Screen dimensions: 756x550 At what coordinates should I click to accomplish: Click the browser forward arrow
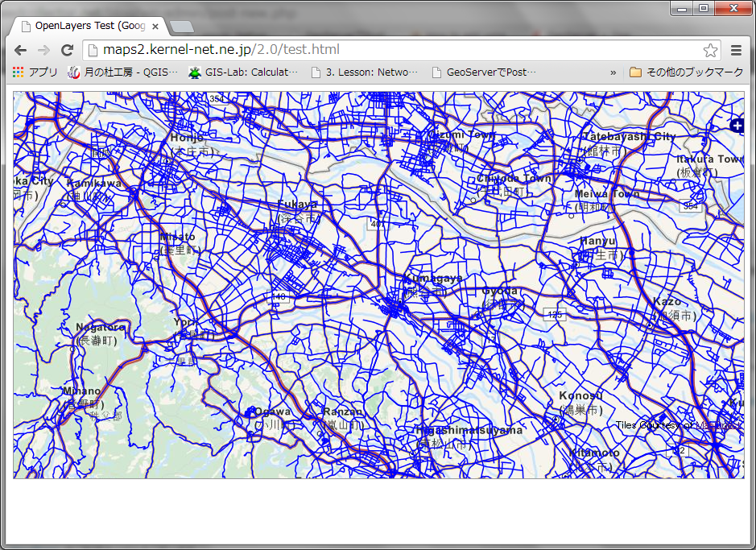tap(43, 50)
